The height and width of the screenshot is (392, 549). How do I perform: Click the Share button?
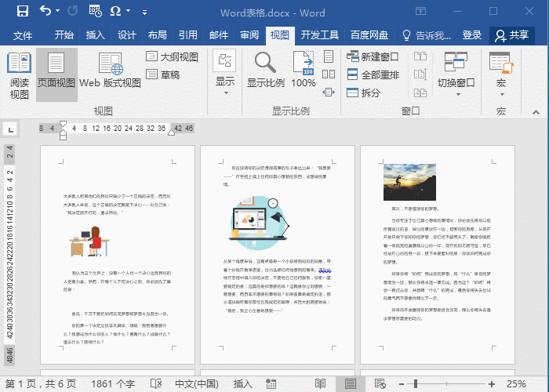tap(512, 35)
